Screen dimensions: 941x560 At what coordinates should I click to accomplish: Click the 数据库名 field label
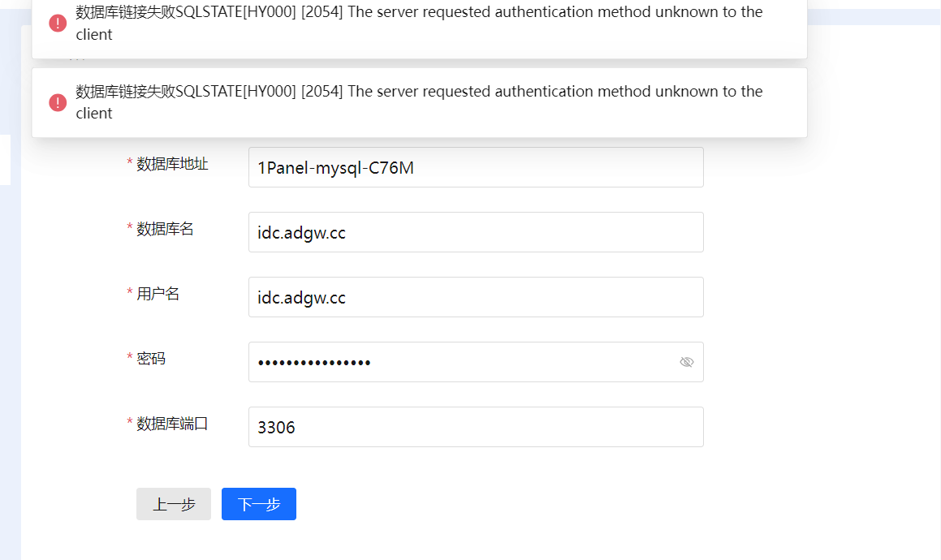click(x=165, y=229)
